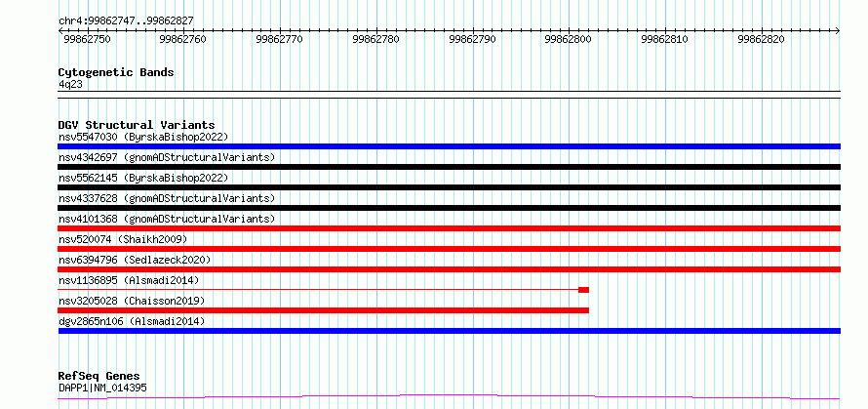
Task: Click the nsv5547030 (ByrskaBishop2022) label
Action: (143, 137)
